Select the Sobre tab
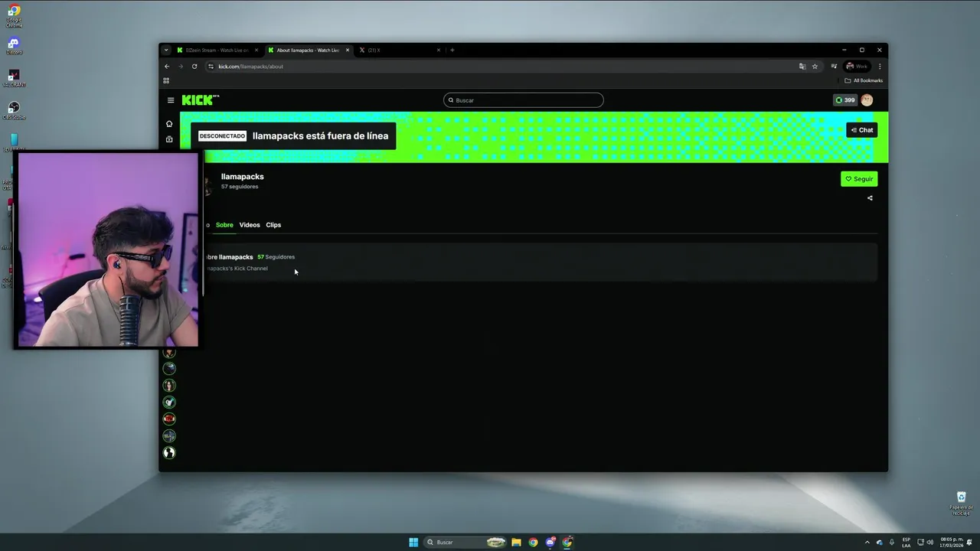The height and width of the screenshot is (551, 980). point(224,225)
